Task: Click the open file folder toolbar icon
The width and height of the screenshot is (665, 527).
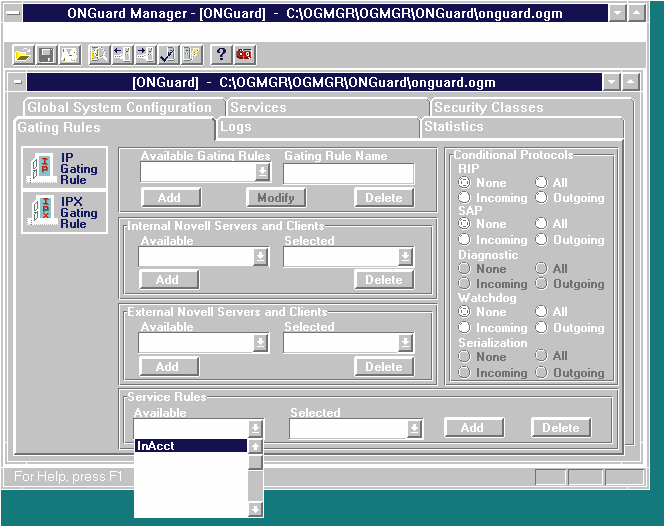Action: pos(23,55)
